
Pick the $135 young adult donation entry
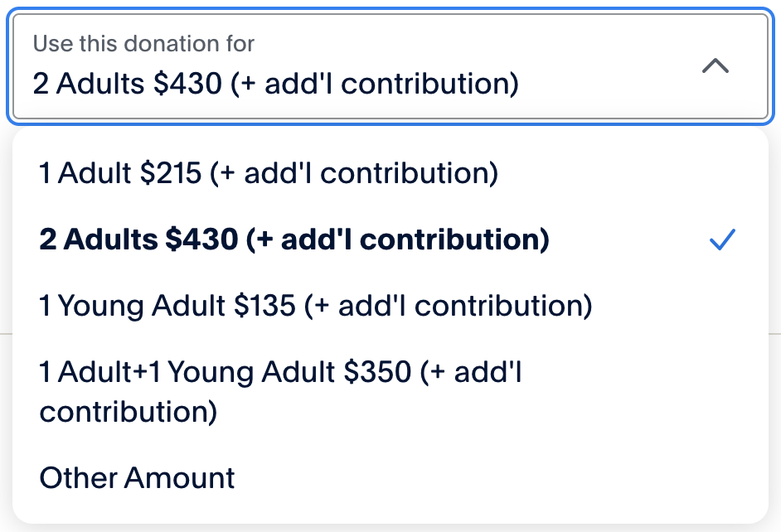pyautogui.click(x=315, y=307)
